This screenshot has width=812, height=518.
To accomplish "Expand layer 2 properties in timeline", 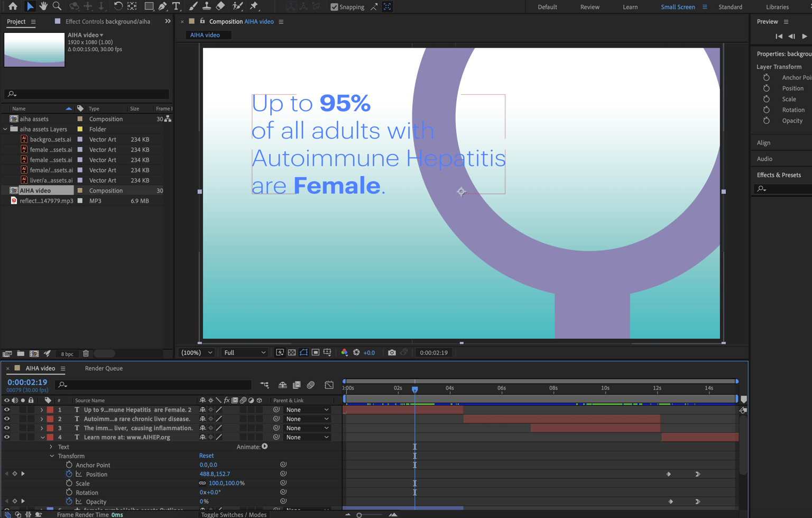I will coord(42,419).
